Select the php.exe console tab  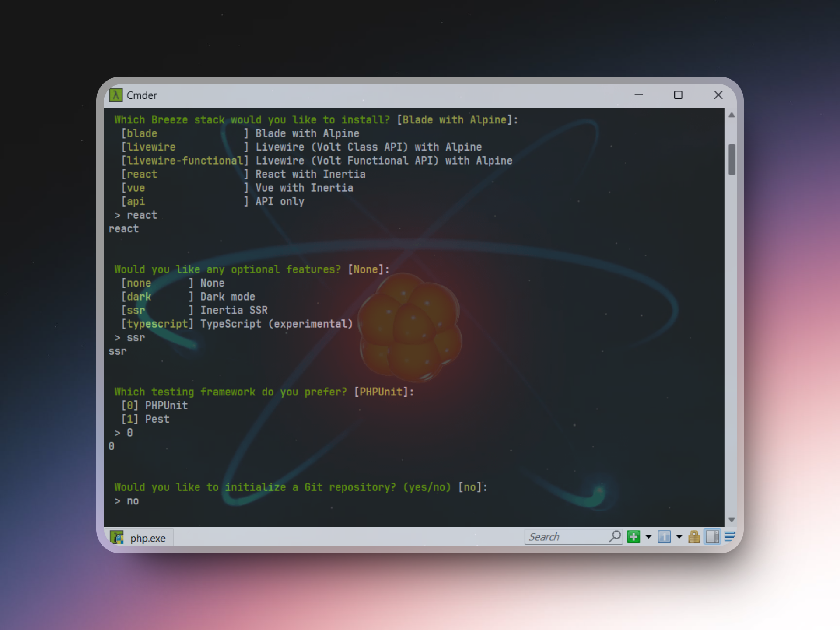coord(147,538)
